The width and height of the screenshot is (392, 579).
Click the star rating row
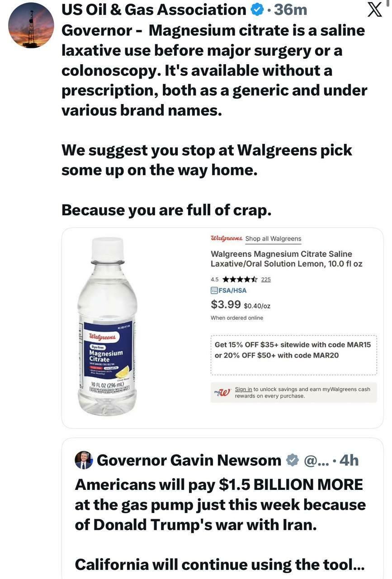pyautogui.click(x=240, y=279)
